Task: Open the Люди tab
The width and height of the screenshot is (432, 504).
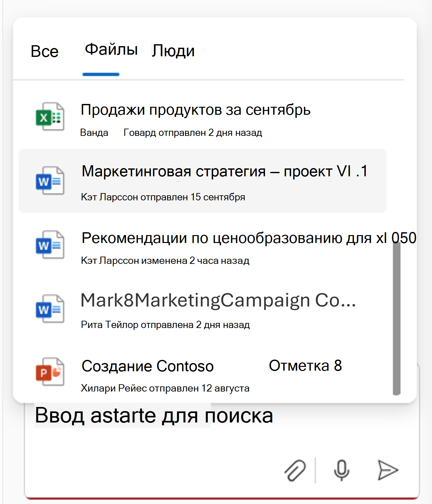Action: click(173, 51)
